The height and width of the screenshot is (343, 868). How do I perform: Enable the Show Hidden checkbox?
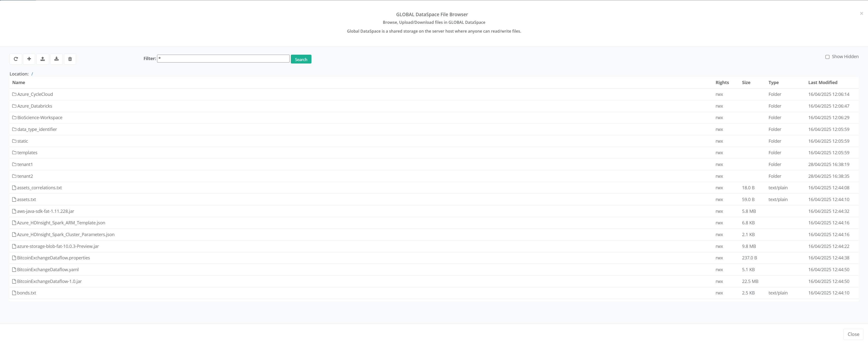click(827, 57)
